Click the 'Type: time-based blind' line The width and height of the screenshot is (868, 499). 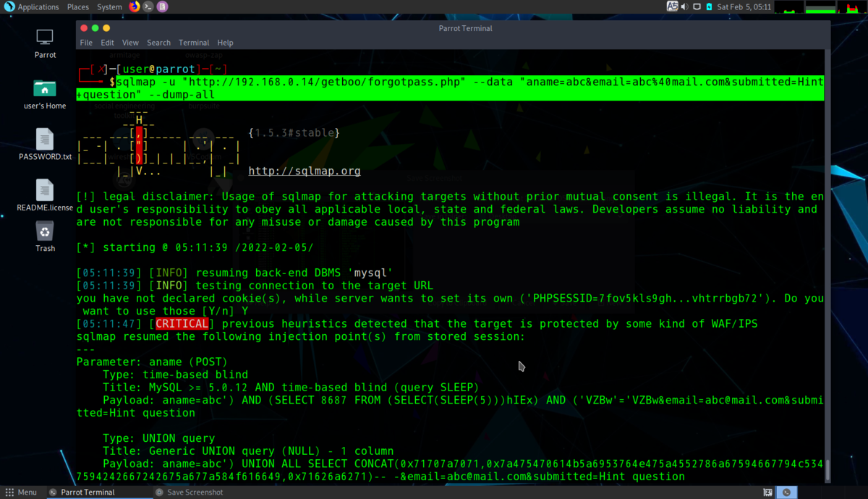coord(175,375)
